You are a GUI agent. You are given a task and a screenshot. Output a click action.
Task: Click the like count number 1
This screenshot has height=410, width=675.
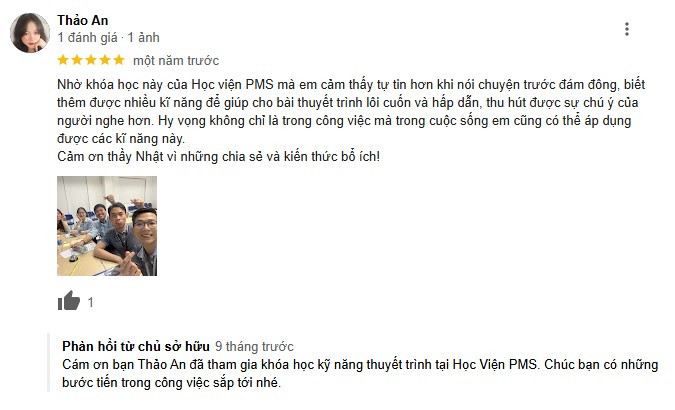coord(90,302)
